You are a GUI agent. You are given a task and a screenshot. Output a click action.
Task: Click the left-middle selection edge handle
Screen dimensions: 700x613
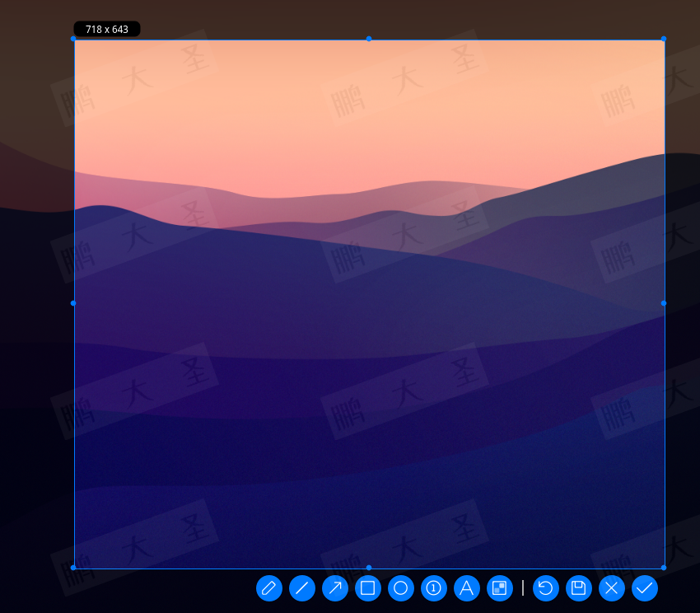click(x=73, y=303)
